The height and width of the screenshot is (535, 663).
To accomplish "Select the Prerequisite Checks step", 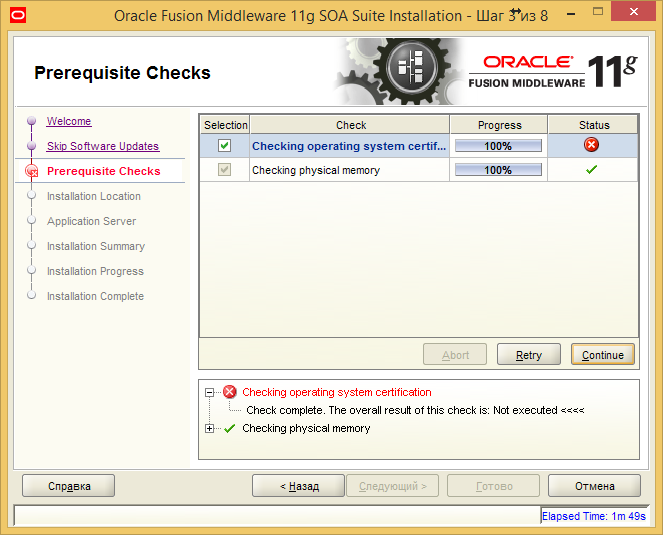I will (x=104, y=171).
